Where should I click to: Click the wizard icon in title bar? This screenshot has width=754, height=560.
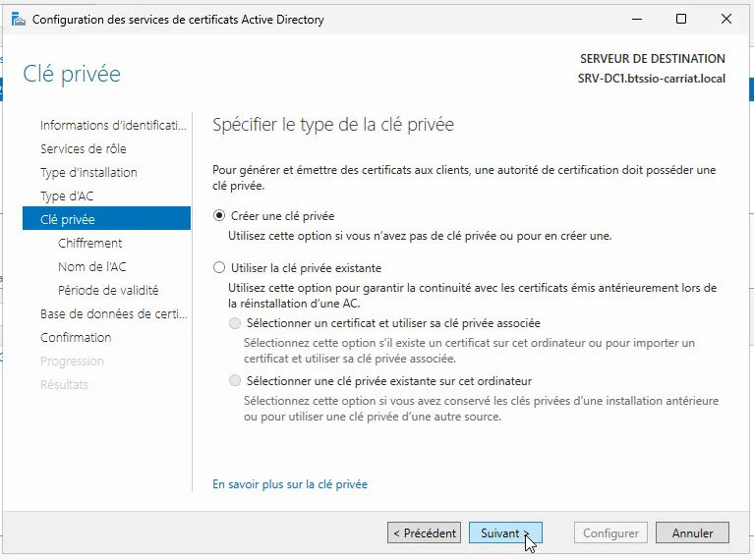pyautogui.click(x=19, y=19)
